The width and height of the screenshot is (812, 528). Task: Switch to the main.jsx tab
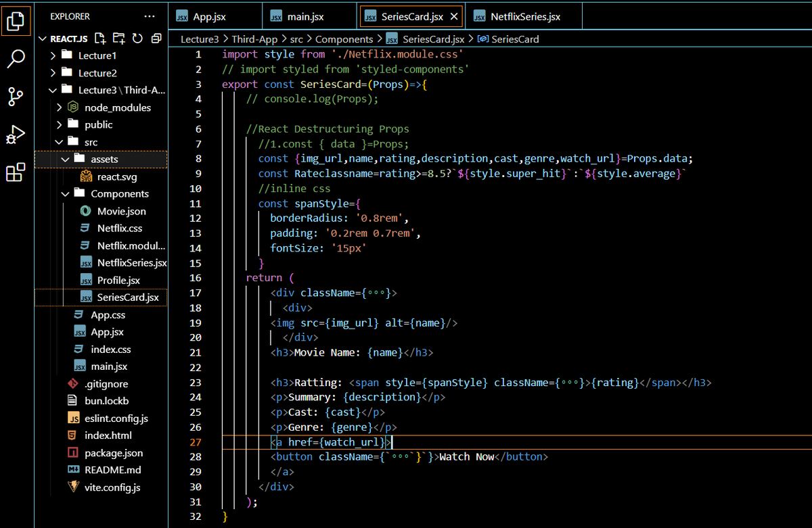click(x=309, y=16)
